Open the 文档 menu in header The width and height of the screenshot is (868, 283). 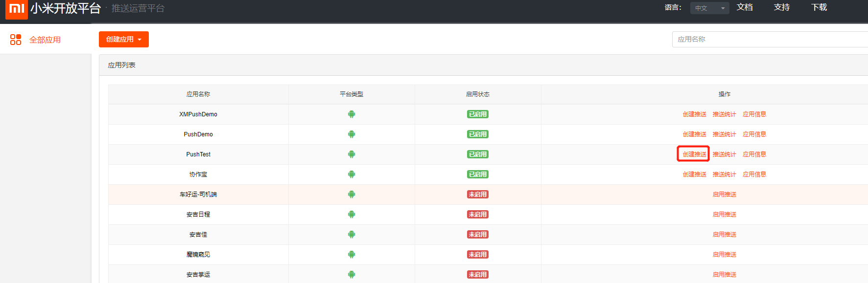(x=745, y=7)
